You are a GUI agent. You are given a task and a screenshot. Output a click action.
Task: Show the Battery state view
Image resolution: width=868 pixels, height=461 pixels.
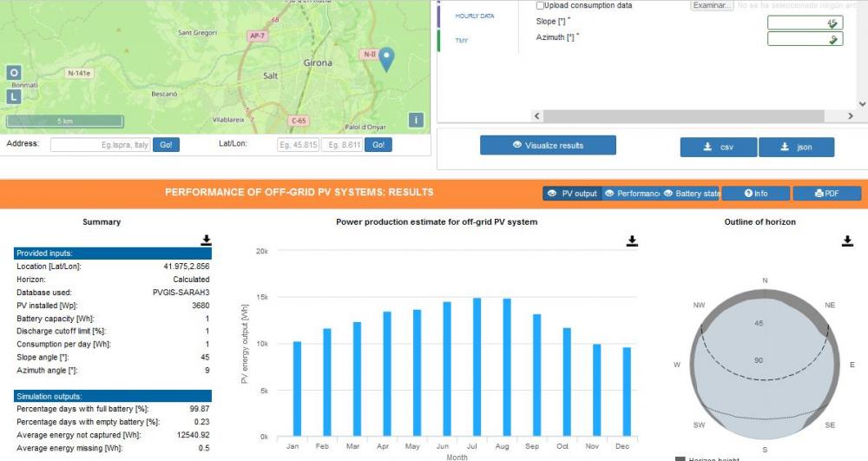click(691, 193)
